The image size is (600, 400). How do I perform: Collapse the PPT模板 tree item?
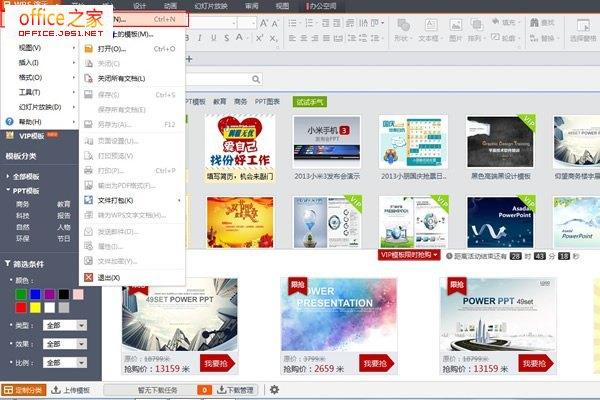click(8, 190)
